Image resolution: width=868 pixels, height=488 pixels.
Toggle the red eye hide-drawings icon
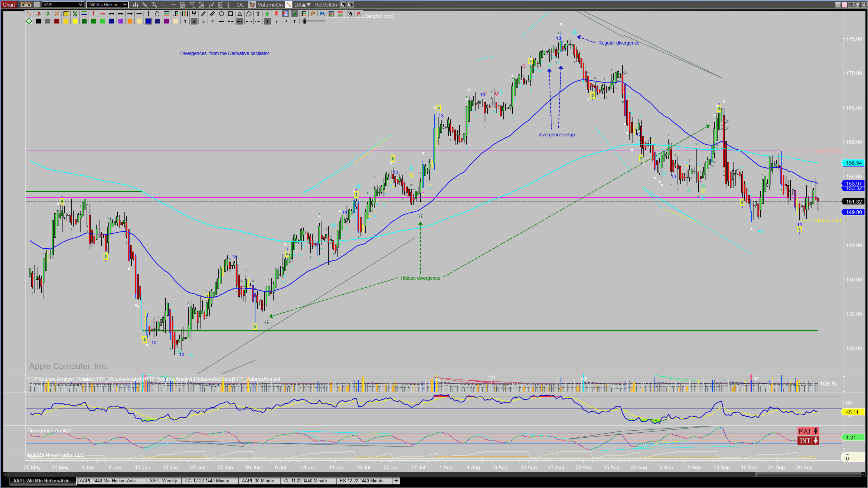[x=38, y=14]
